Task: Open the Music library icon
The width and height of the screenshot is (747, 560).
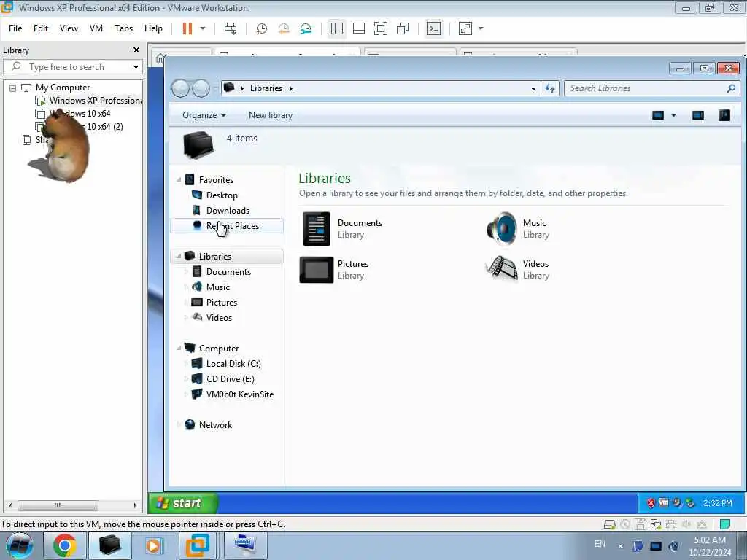Action: coord(502,229)
